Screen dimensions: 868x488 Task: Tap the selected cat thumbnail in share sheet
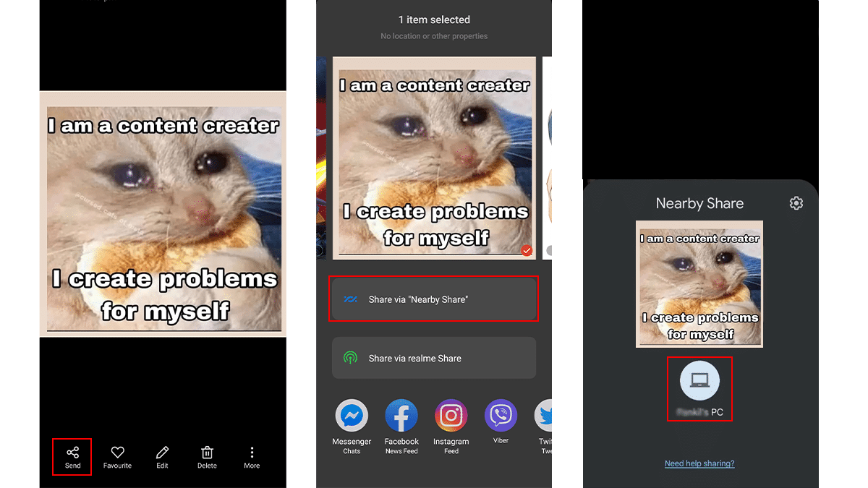(x=434, y=158)
